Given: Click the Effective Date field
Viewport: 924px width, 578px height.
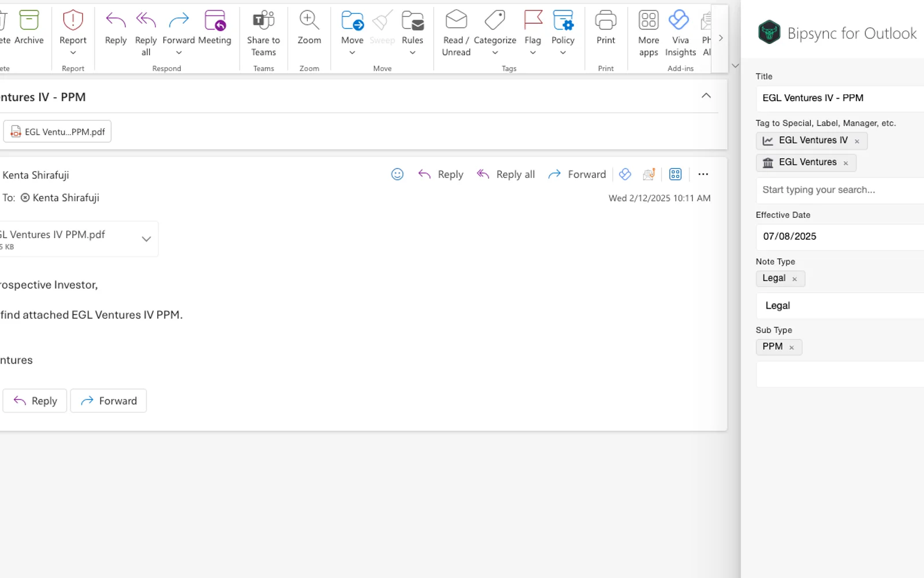Looking at the screenshot, I should [x=840, y=236].
